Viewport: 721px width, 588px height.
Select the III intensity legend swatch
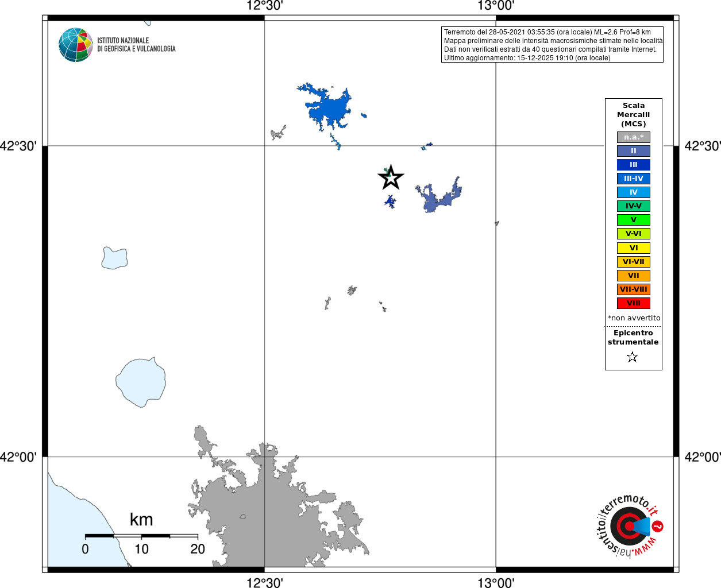634,165
